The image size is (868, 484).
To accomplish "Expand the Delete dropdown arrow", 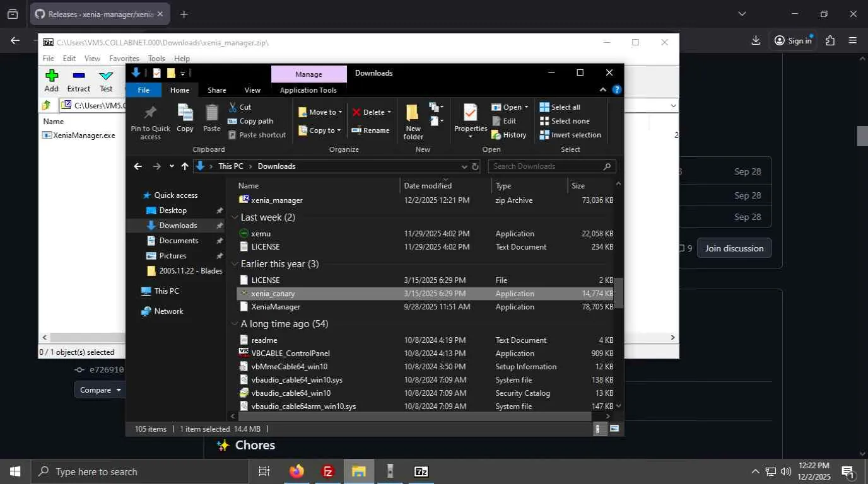I will [x=389, y=112].
